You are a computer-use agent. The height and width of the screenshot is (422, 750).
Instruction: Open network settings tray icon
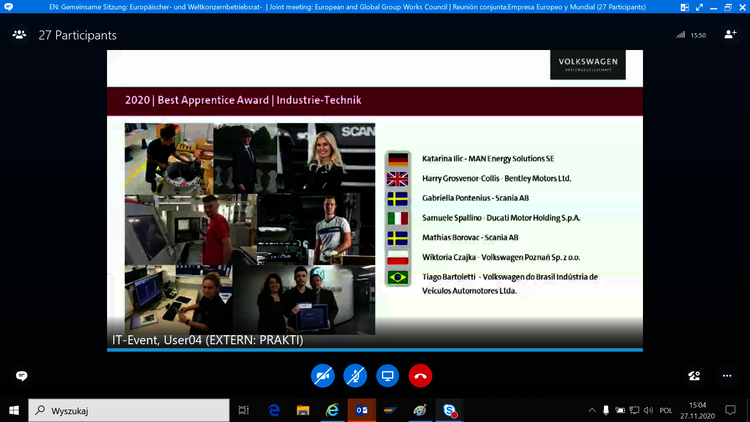[634, 410]
